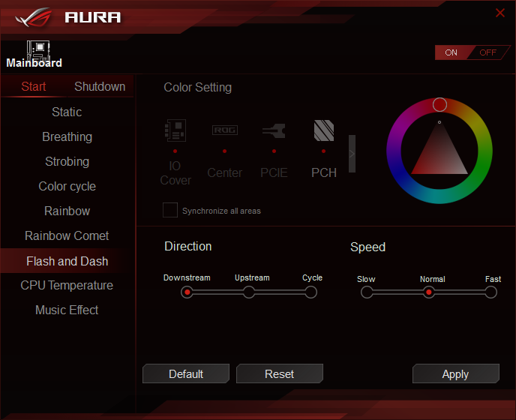The height and width of the screenshot is (420, 516).
Task: Click the red indicator dot under PCH icon
Action: 324,151
